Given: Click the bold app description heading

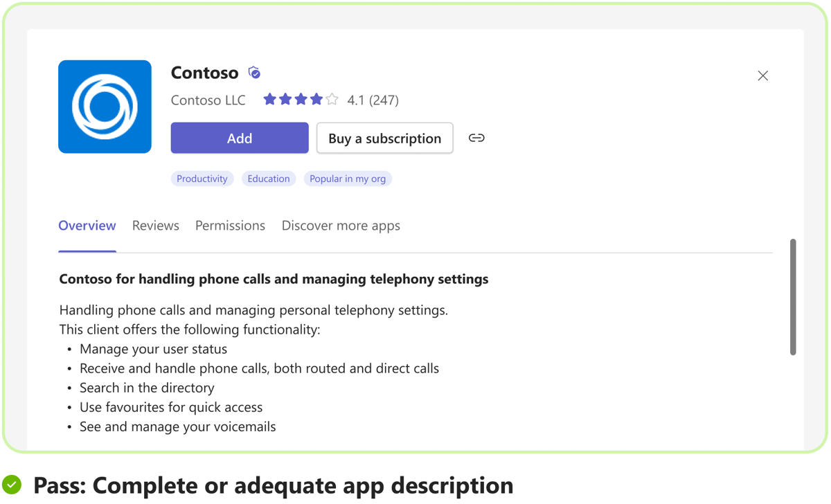Looking at the screenshot, I should coord(274,279).
